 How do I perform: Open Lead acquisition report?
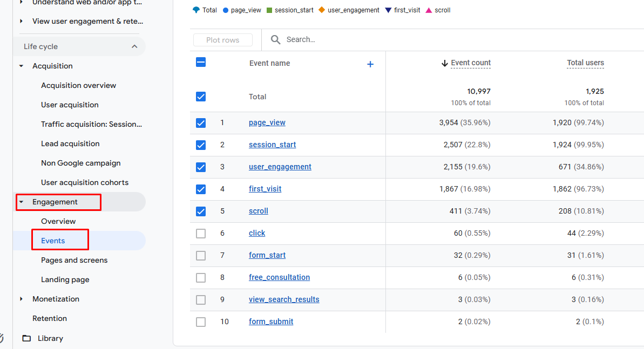point(70,143)
